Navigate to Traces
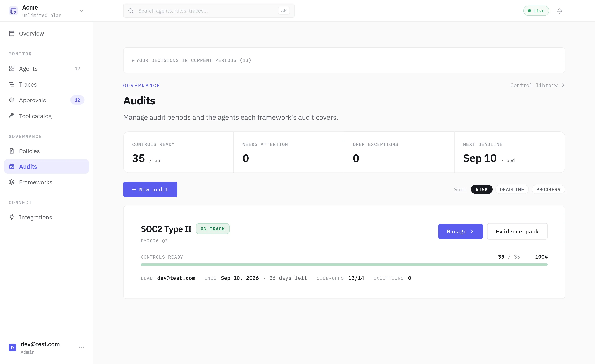This screenshot has height=364, width=595. point(47,84)
